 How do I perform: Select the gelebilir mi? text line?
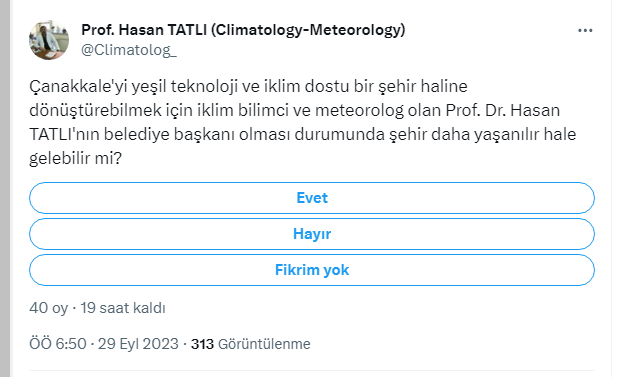[x=76, y=159]
